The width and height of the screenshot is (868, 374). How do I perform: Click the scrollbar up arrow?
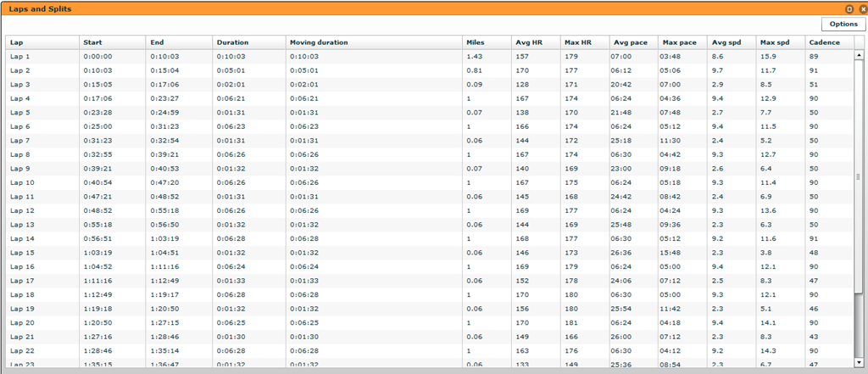point(859,55)
